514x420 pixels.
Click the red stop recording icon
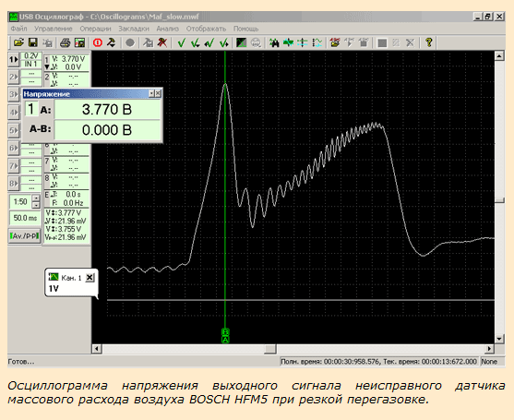[x=98, y=42]
